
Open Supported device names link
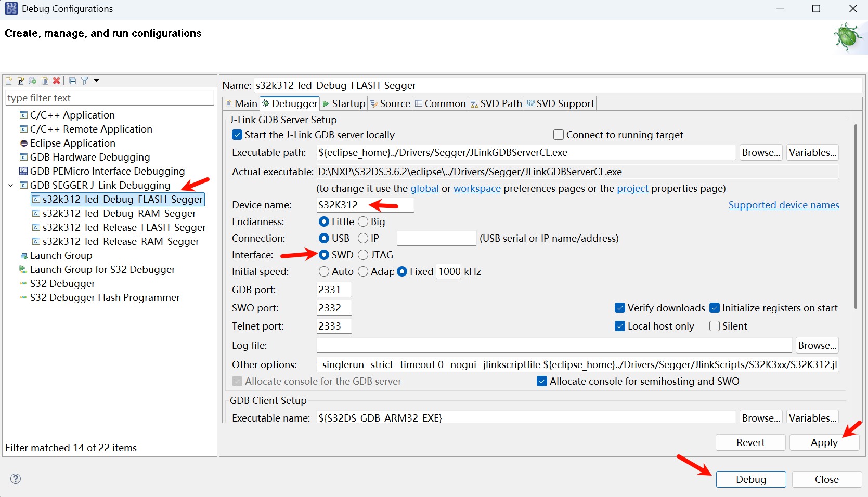(784, 205)
